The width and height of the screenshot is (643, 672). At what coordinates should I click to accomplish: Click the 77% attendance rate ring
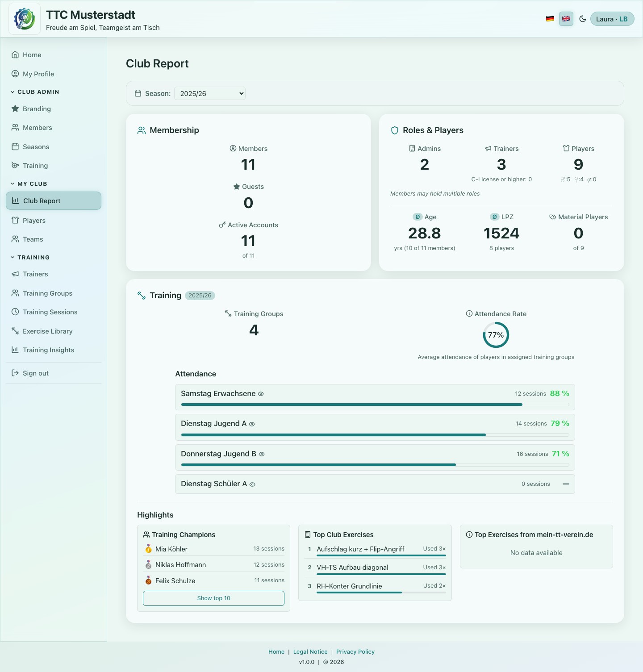pyautogui.click(x=496, y=335)
